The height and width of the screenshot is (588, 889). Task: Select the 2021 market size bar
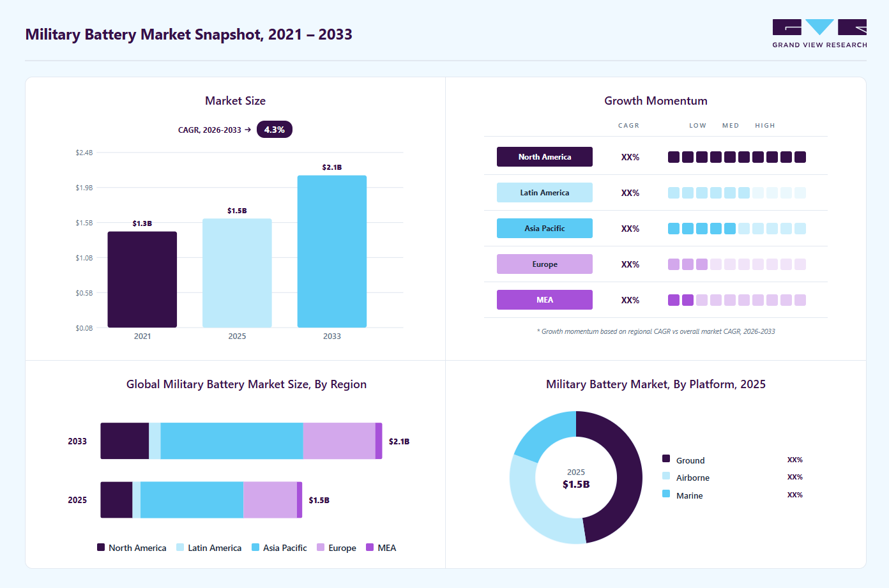(142, 280)
